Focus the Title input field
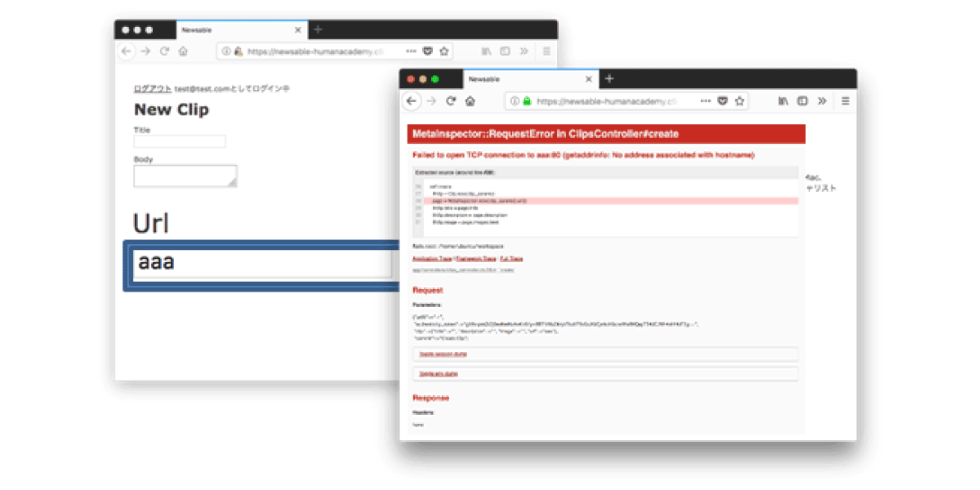The image size is (980, 490). 180,141
